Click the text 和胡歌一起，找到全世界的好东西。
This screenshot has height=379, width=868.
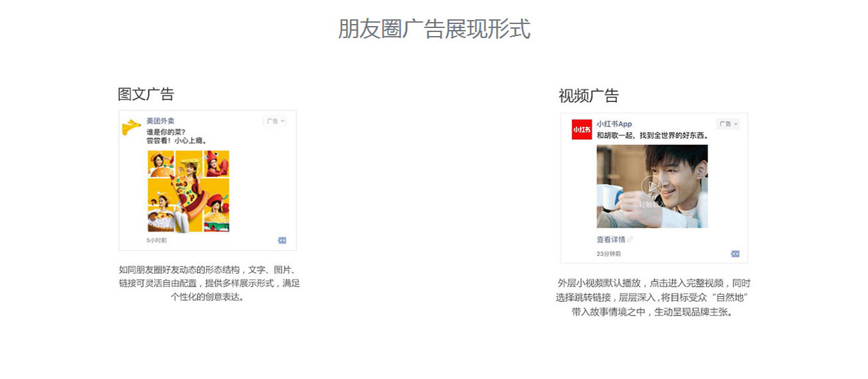point(652,135)
